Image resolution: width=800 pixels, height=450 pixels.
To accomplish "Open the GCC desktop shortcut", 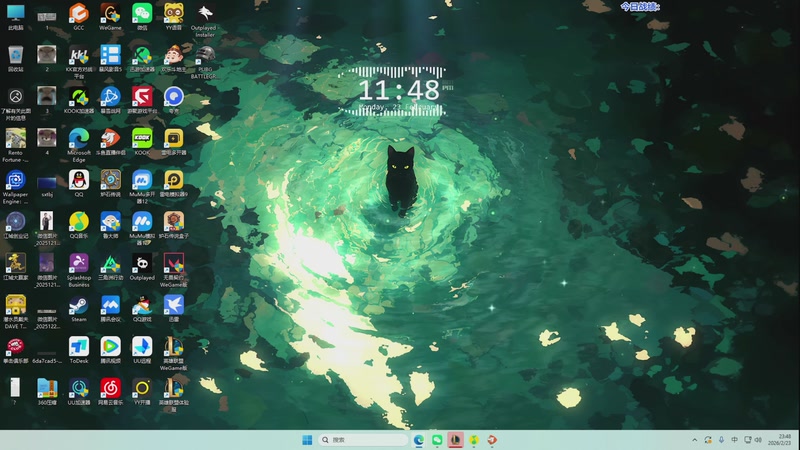I will (79, 16).
